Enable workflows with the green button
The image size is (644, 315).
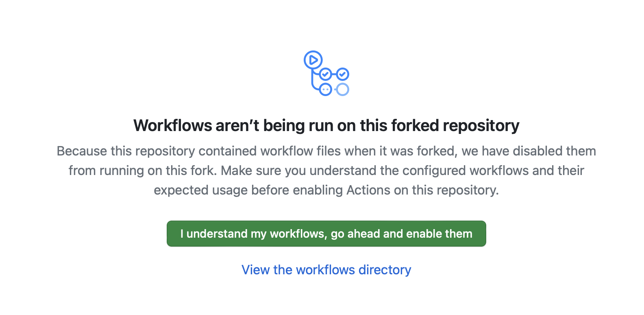(326, 234)
